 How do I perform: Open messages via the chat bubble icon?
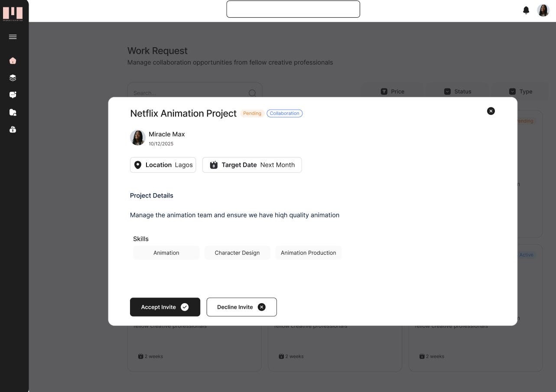click(x=13, y=95)
